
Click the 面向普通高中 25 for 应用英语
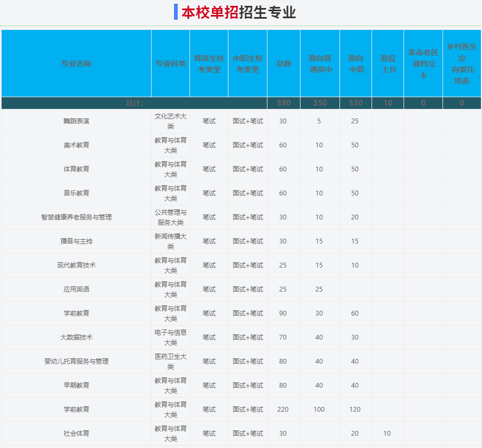point(319,289)
